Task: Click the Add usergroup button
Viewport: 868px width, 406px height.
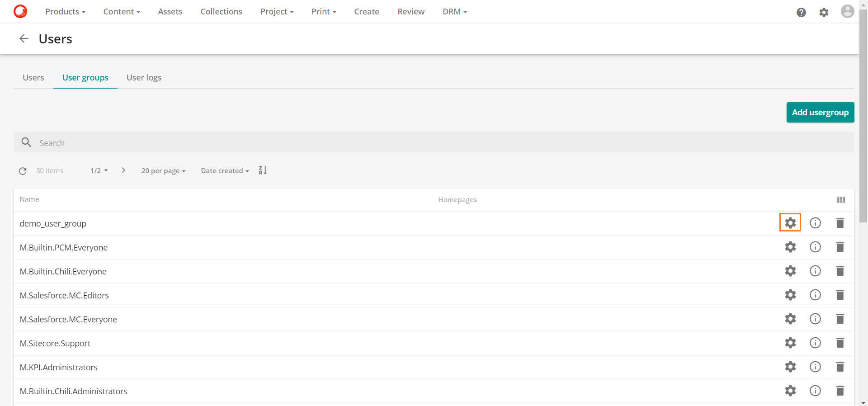Action: 820,113
